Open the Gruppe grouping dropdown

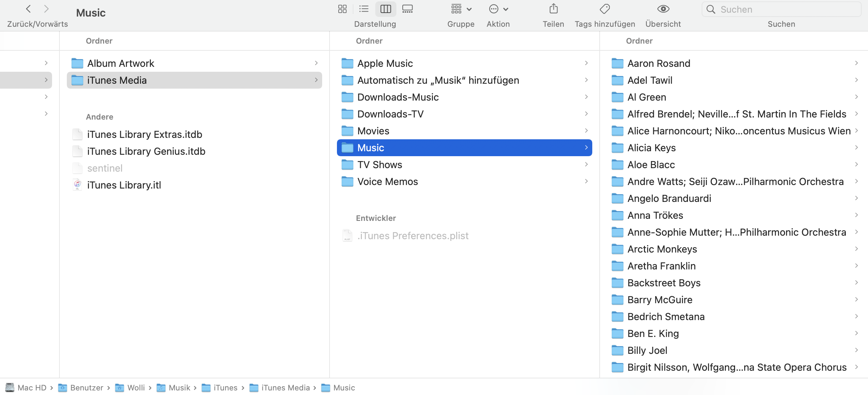(x=461, y=9)
